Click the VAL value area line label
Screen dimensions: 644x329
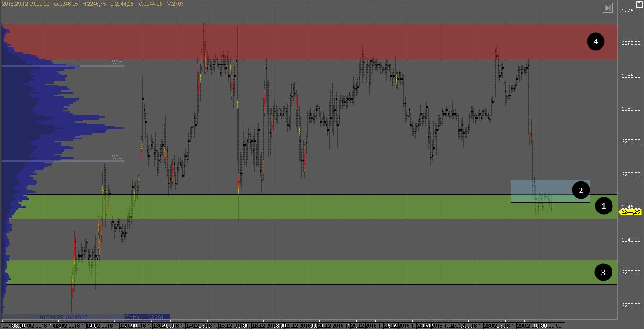[x=117, y=156]
